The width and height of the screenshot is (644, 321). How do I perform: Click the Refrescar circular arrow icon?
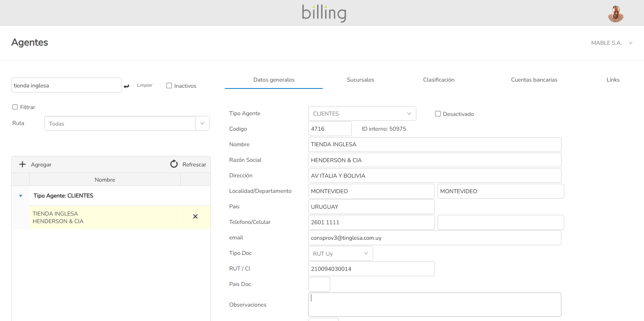pyautogui.click(x=174, y=164)
